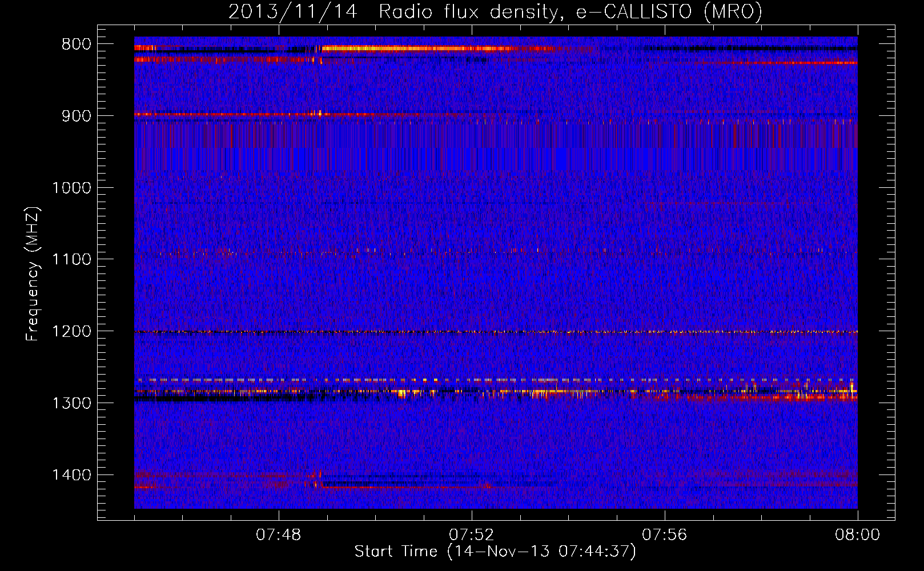Select the '1200' frequency axis label
This screenshot has width=924, height=571.
[x=71, y=332]
